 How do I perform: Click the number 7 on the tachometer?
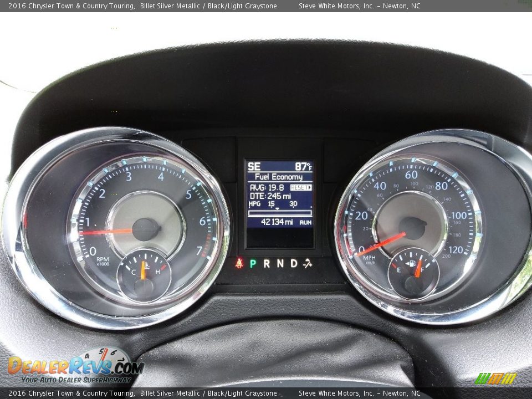click(x=199, y=250)
